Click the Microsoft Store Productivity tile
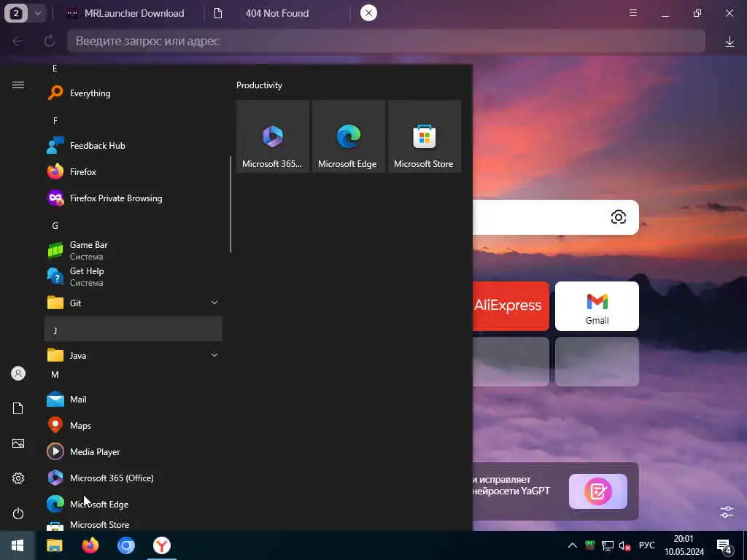747x560 pixels. pyautogui.click(x=424, y=136)
